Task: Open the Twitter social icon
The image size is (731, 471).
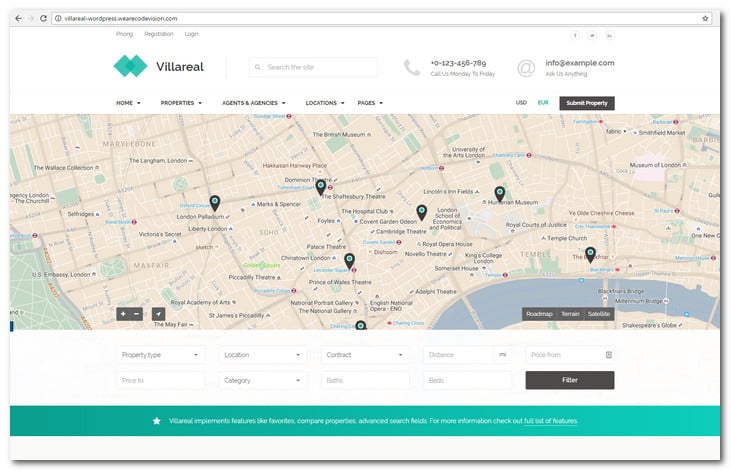Action: pos(592,35)
